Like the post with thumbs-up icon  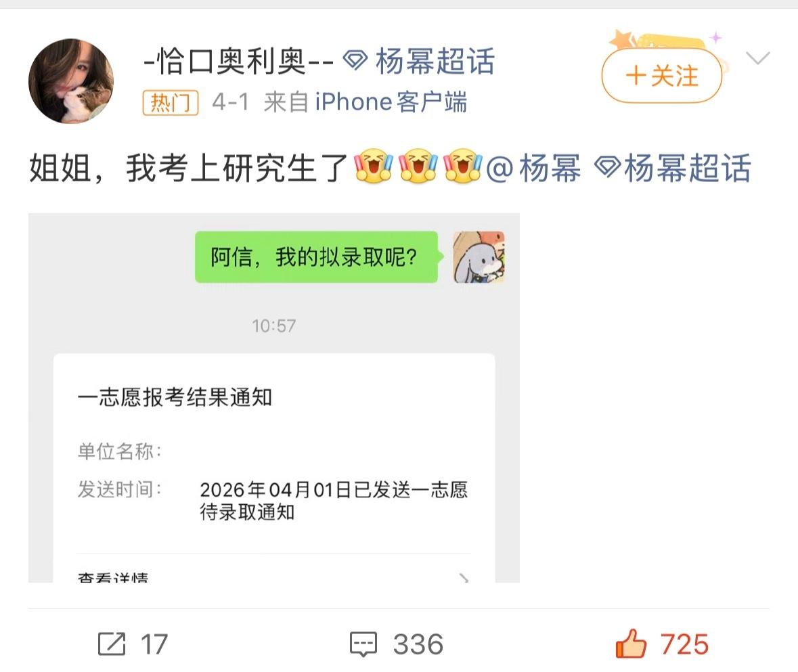pos(631,644)
